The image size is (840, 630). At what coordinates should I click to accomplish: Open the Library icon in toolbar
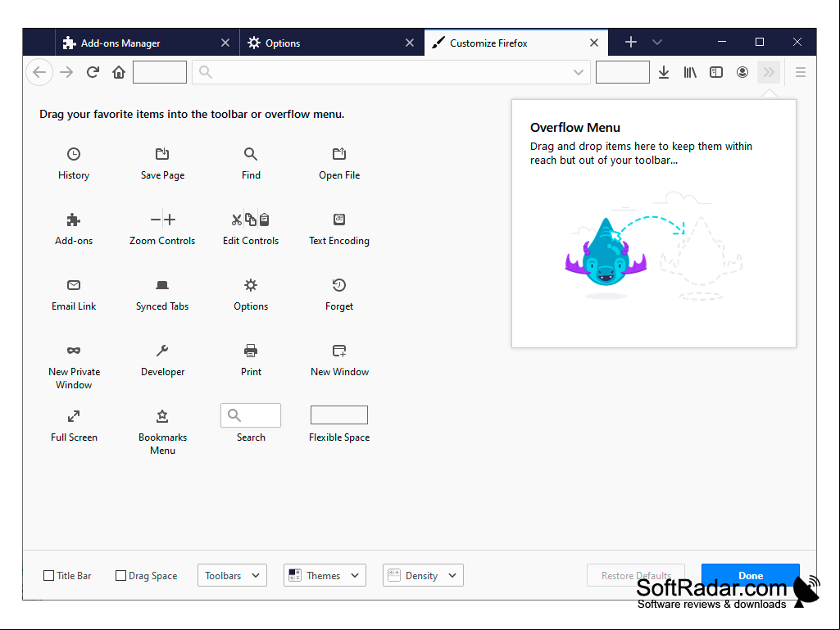pos(690,72)
